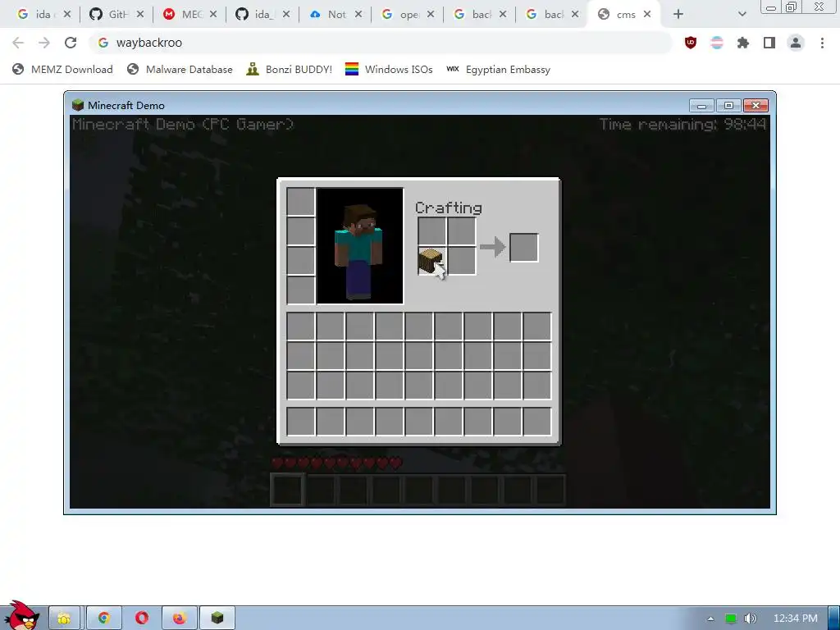Screen dimensions: 840x630
Task: Open the Egyptian Embassy bookmark
Action: [x=498, y=69]
